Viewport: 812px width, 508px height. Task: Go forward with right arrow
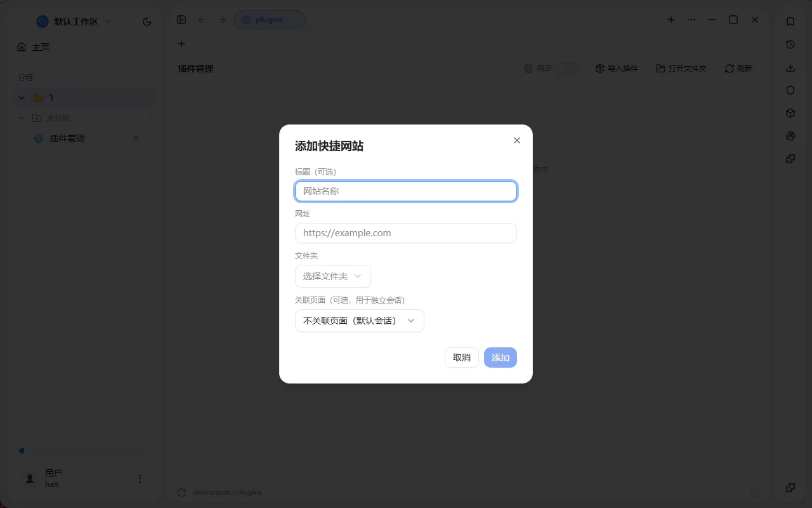coord(222,20)
